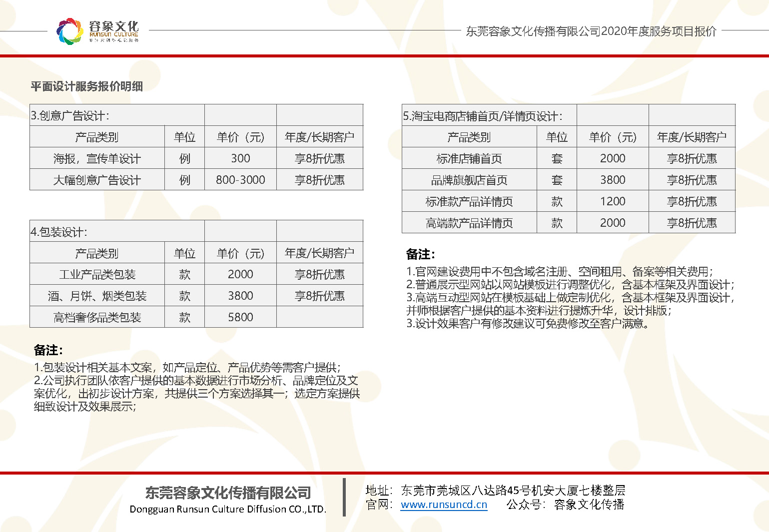769x532 pixels.
Task: Open the www.runsuncd.cn website link
Action: (x=444, y=505)
